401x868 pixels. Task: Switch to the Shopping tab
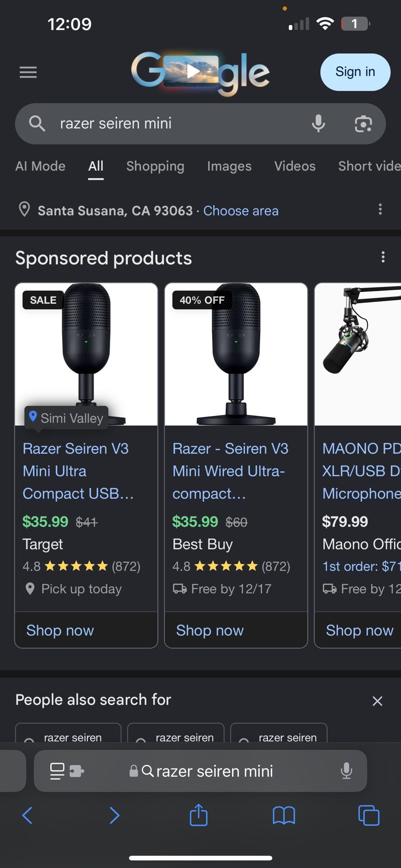point(155,166)
